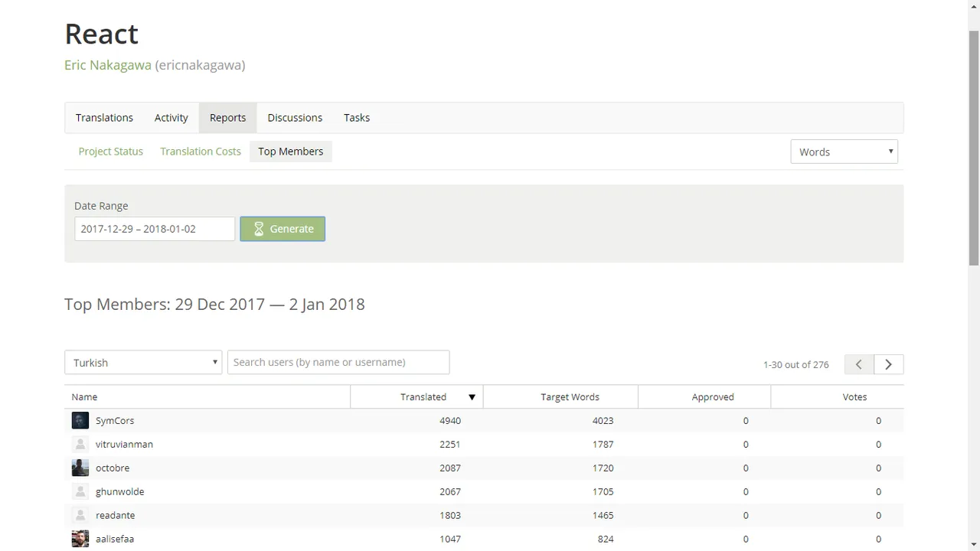Open SymCors user profile
This screenshot has height=551, width=980.
point(115,420)
